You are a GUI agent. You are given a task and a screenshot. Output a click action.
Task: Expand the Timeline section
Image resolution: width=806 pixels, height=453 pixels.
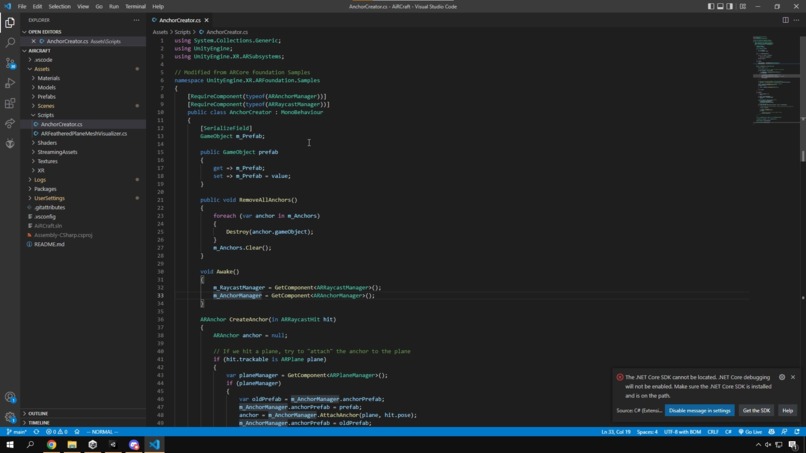pos(83,423)
